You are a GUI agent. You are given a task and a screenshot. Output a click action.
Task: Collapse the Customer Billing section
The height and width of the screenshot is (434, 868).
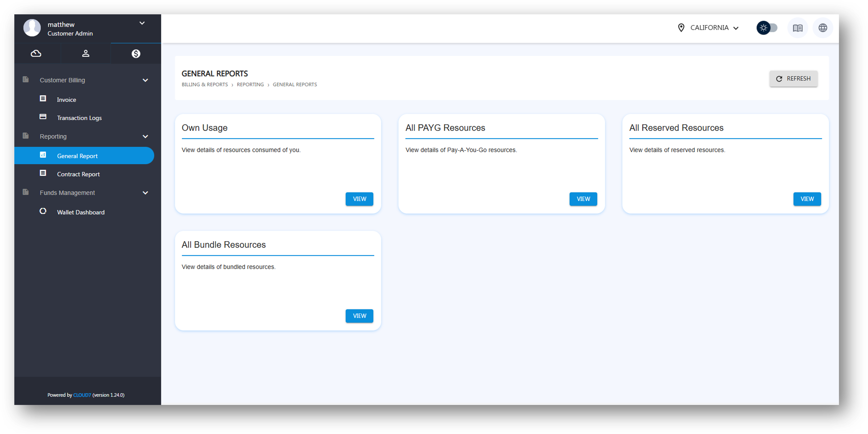pyautogui.click(x=145, y=80)
